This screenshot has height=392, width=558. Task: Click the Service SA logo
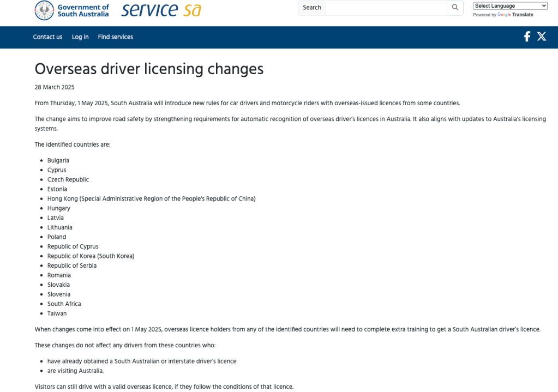point(161,10)
